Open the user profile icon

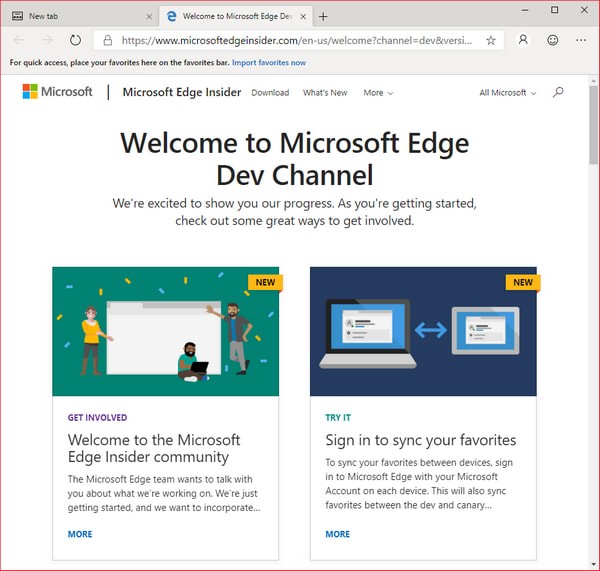pyautogui.click(x=523, y=40)
